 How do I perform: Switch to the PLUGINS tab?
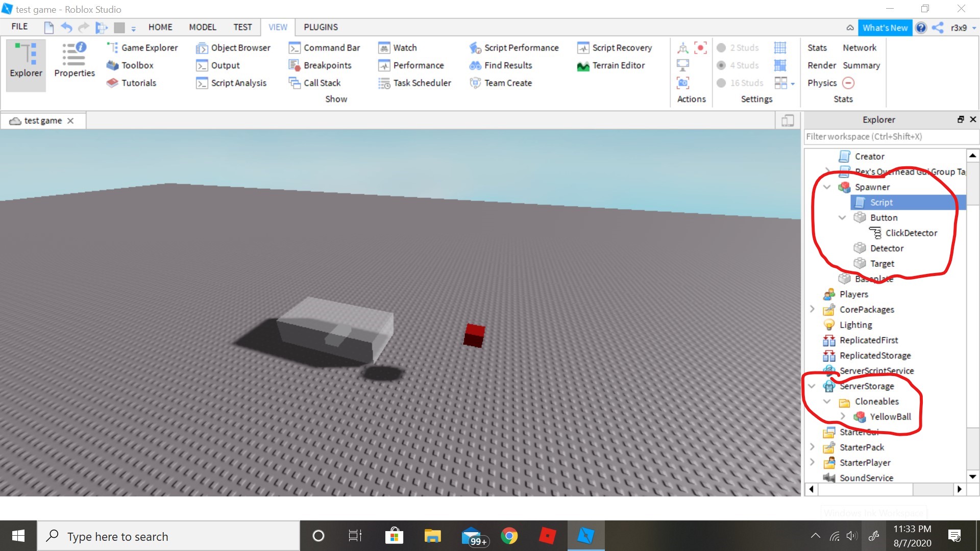point(321,27)
